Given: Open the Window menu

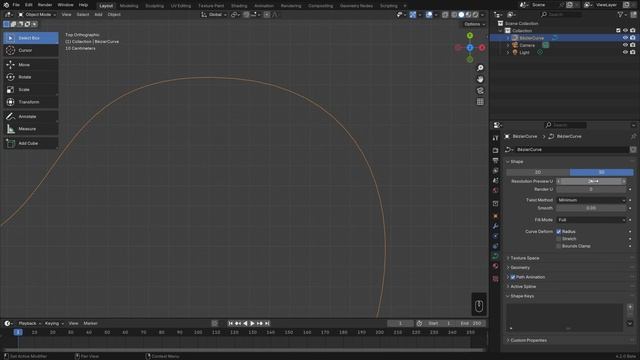Looking at the screenshot, I should point(65,5).
